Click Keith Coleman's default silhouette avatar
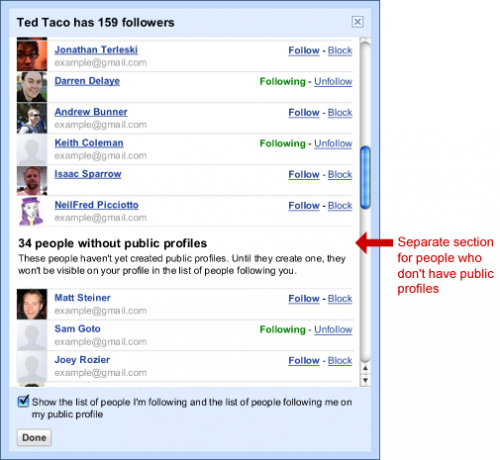The height and width of the screenshot is (460, 500). click(x=32, y=149)
